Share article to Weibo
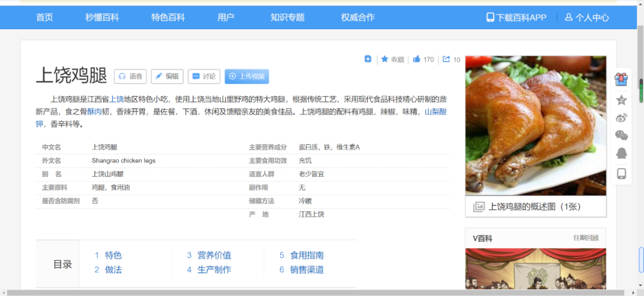The width and height of the screenshot is (644, 296). click(x=621, y=118)
